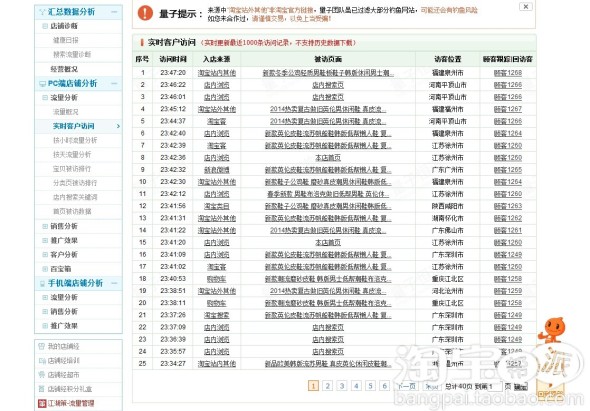Click the orange mascot helper icon

pos(552,330)
